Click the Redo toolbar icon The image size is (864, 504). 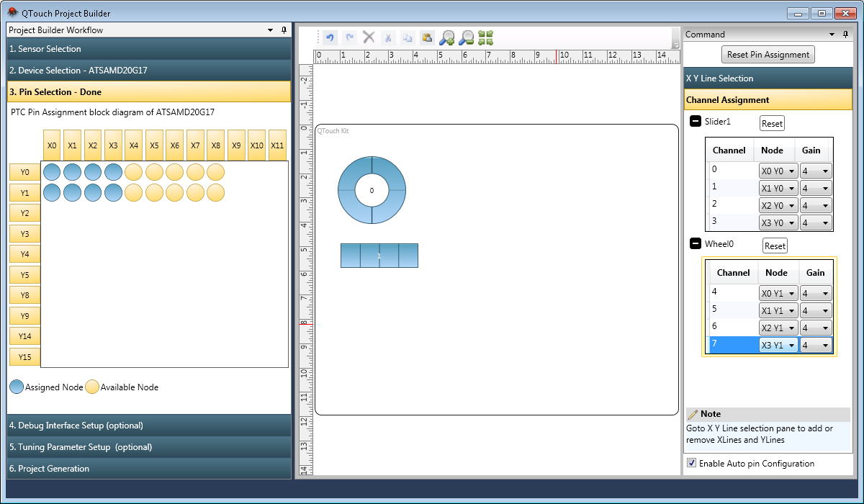pos(349,37)
